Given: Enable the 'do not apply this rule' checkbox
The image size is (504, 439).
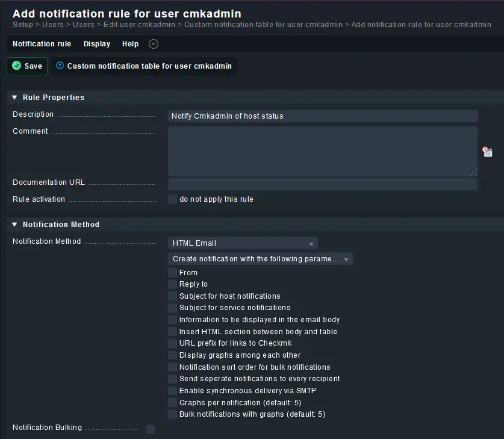Looking at the screenshot, I should pyautogui.click(x=172, y=199).
